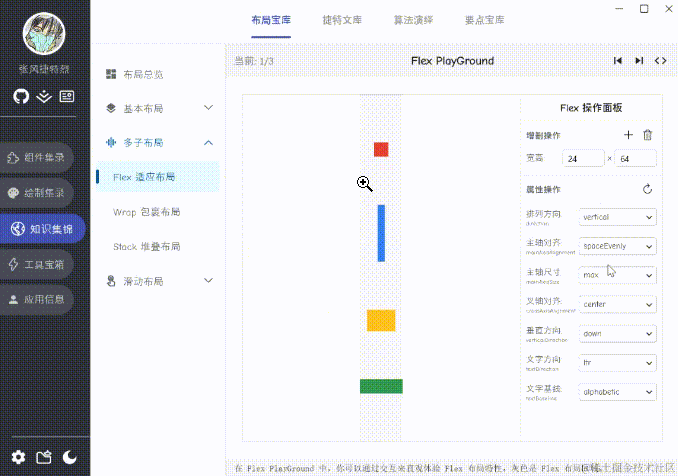Image resolution: width=678 pixels, height=476 pixels.
Task: Open the 主轴尺寸 dropdown showing max
Action: point(617,275)
